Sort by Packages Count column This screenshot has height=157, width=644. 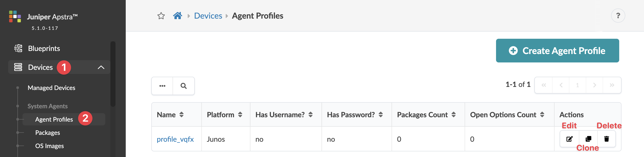(x=454, y=115)
